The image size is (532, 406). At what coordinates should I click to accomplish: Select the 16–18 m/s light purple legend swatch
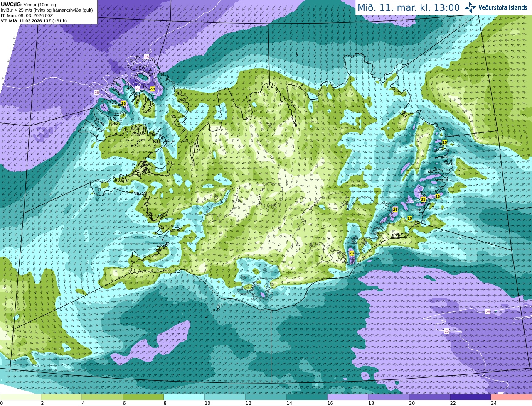pyautogui.click(x=348, y=397)
